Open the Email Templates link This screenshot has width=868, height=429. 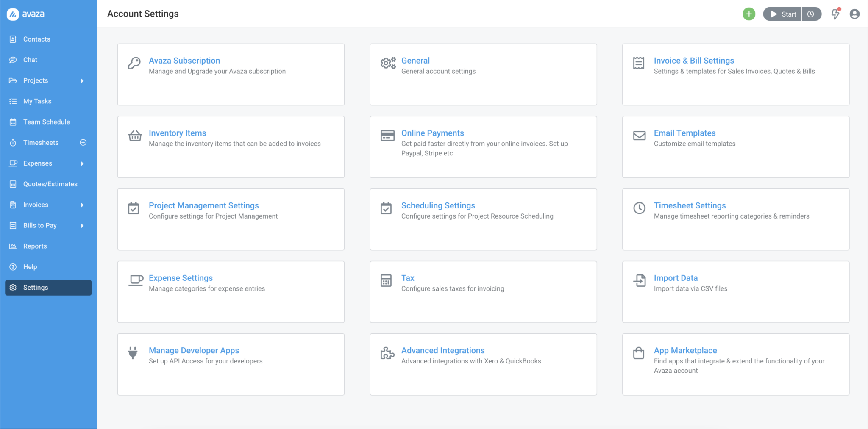pyautogui.click(x=684, y=133)
